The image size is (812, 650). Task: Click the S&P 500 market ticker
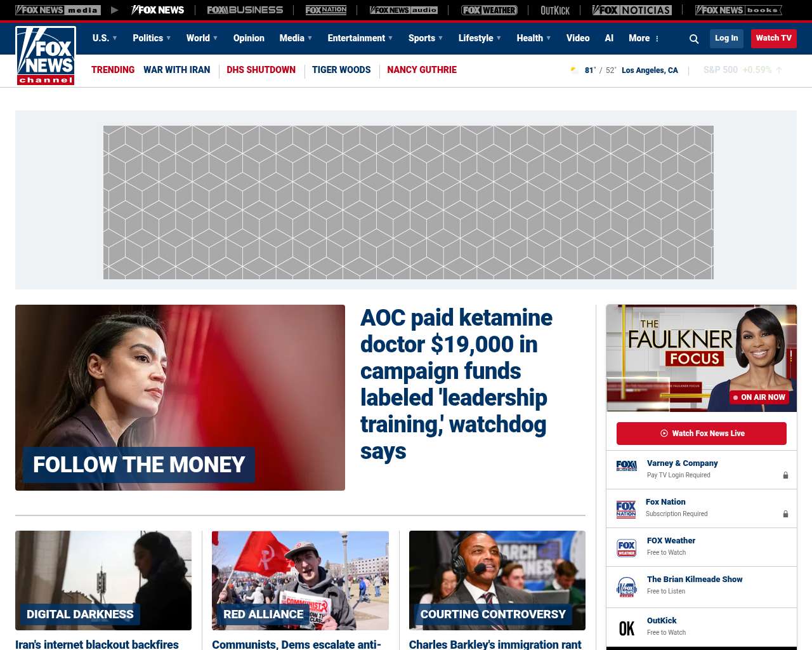point(742,70)
